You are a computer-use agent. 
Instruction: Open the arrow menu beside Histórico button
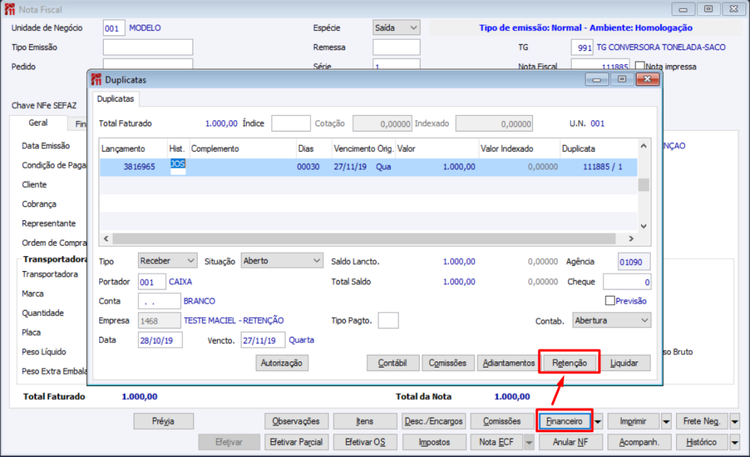point(735,442)
